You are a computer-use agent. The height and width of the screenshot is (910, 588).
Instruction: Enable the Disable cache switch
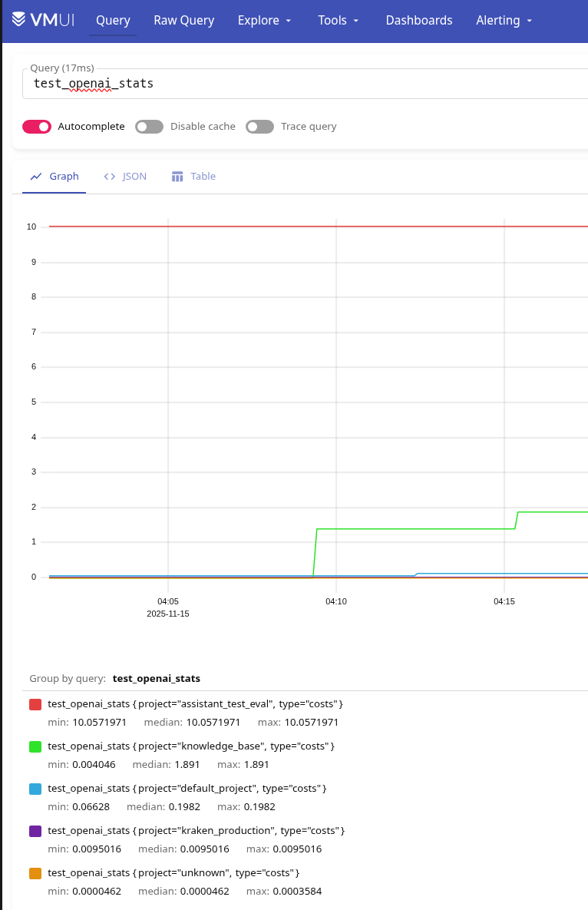[x=149, y=127]
